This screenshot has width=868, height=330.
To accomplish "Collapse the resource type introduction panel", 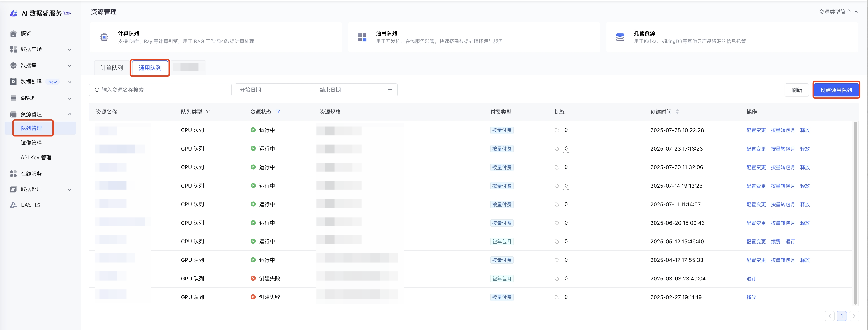I will (x=856, y=12).
